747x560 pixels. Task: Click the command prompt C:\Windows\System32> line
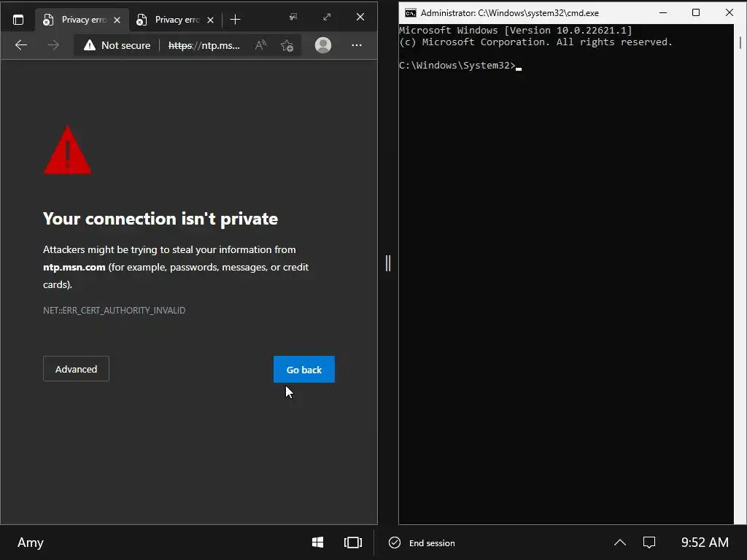pos(460,66)
